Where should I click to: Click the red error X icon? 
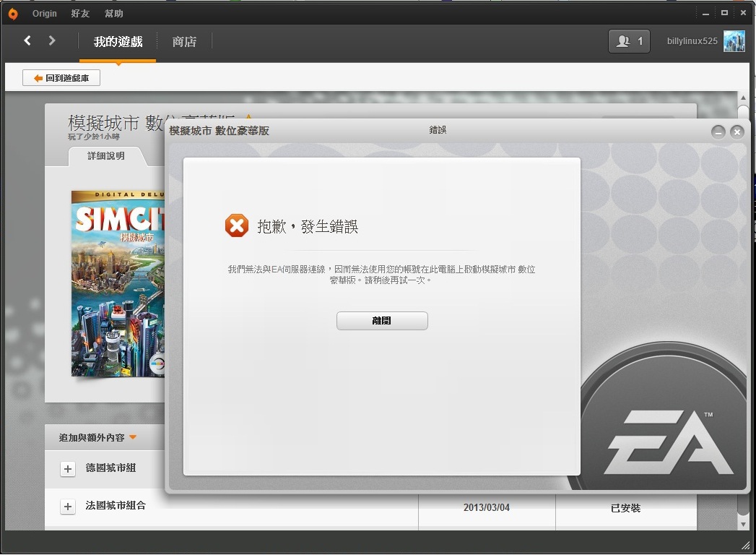237,225
